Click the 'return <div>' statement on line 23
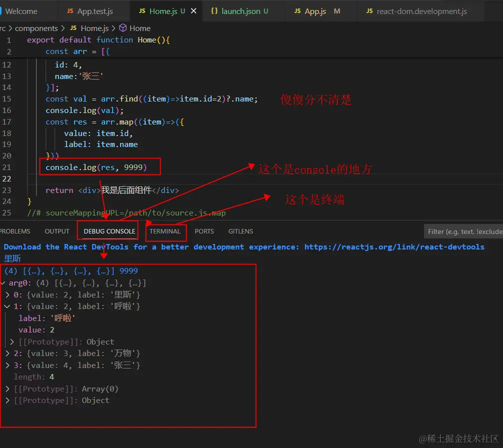Screen dimensions: 503x448 (x=112, y=190)
